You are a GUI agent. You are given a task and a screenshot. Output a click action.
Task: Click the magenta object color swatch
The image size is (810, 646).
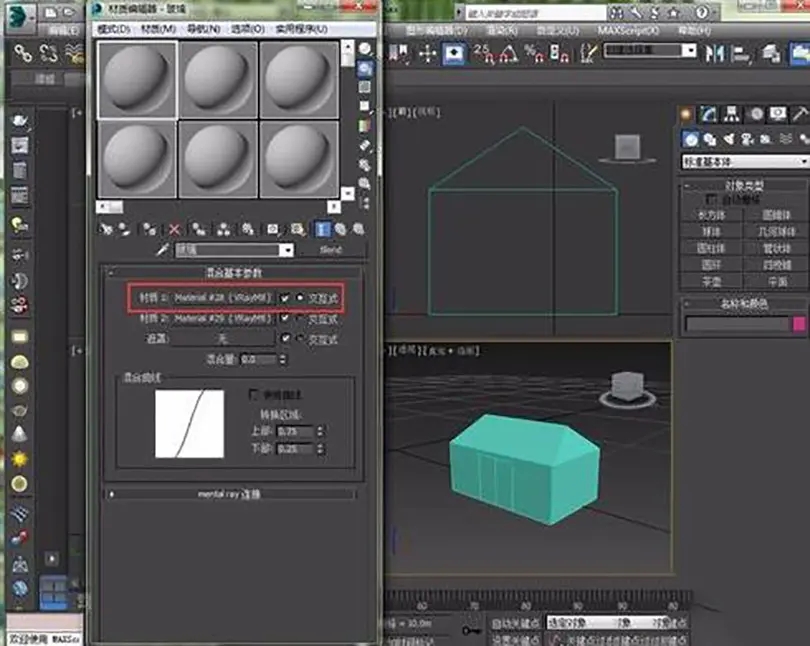(x=799, y=324)
